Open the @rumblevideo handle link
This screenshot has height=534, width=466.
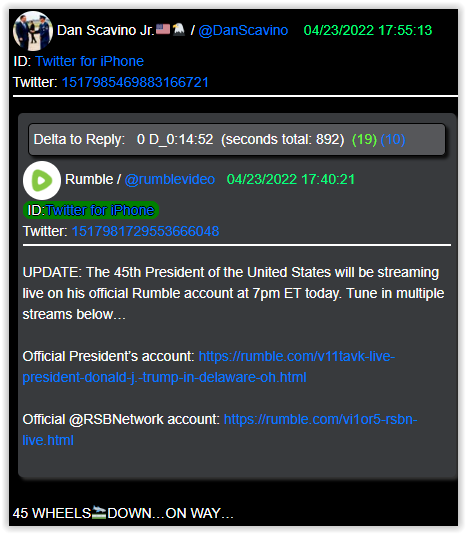pyautogui.click(x=170, y=179)
